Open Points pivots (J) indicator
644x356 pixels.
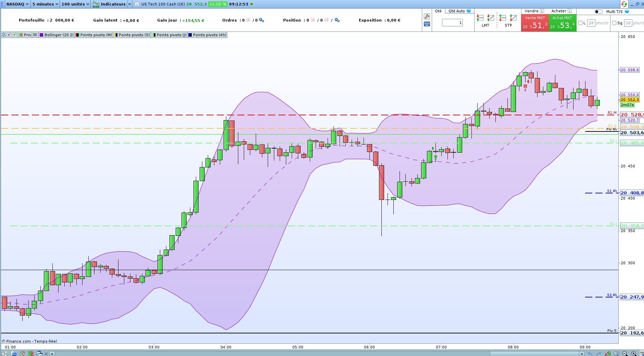pos(169,35)
